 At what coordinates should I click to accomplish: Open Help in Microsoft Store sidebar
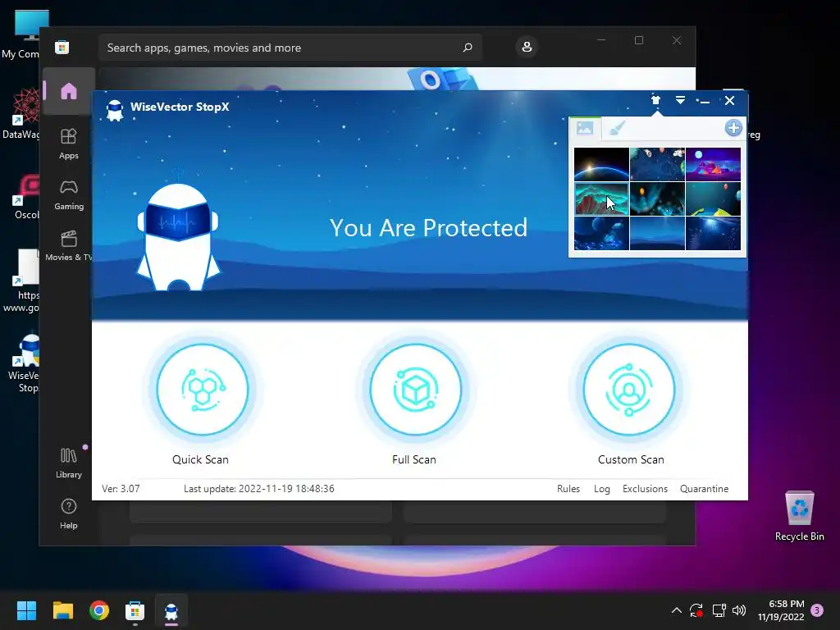click(69, 514)
